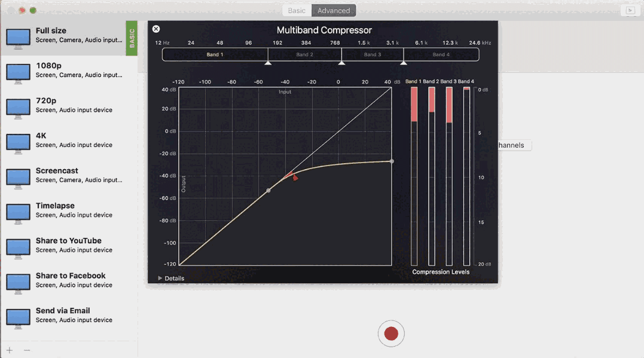Select the 1080p preset
The width and height of the screenshot is (644, 358).
(x=69, y=73)
